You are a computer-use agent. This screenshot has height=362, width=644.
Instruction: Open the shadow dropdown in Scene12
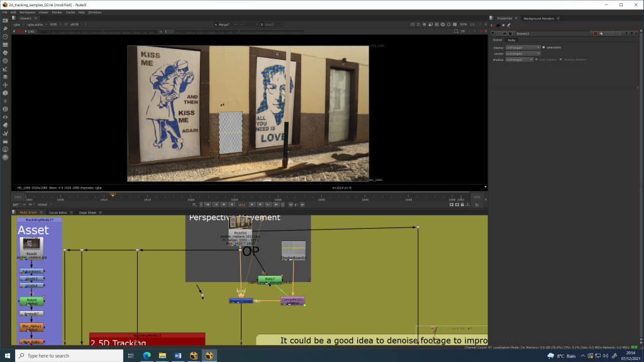pos(519,60)
